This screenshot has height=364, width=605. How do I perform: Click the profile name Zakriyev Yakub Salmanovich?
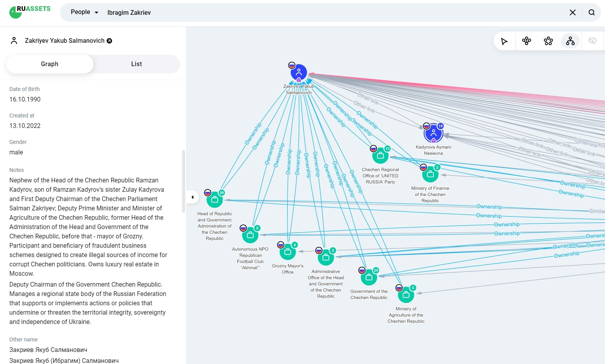click(65, 40)
